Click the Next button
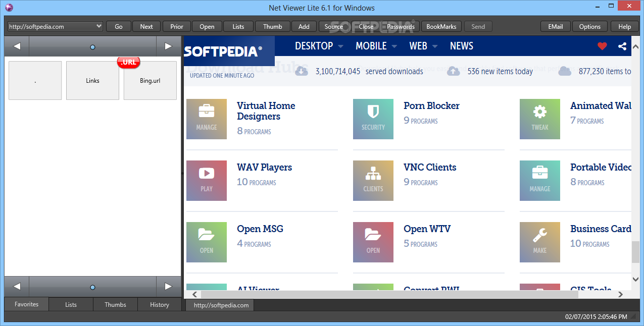The height and width of the screenshot is (326, 644). coord(146,26)
